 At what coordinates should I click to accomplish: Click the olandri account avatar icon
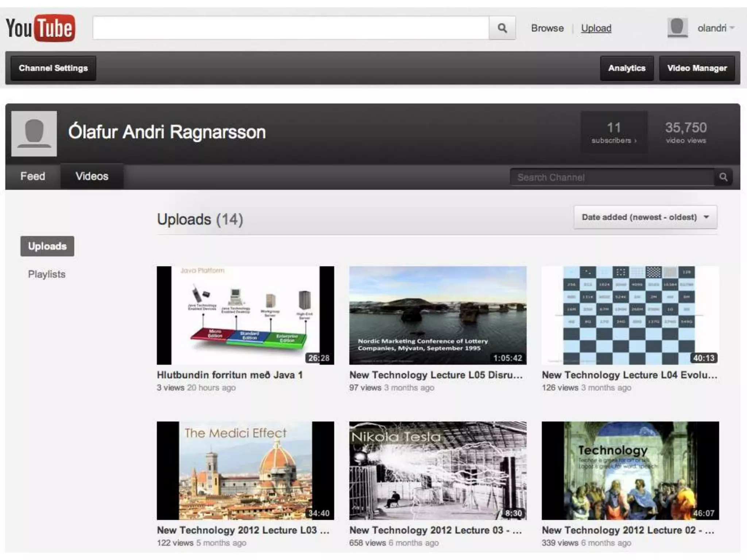pyautogui.click(x=677, y=28)
